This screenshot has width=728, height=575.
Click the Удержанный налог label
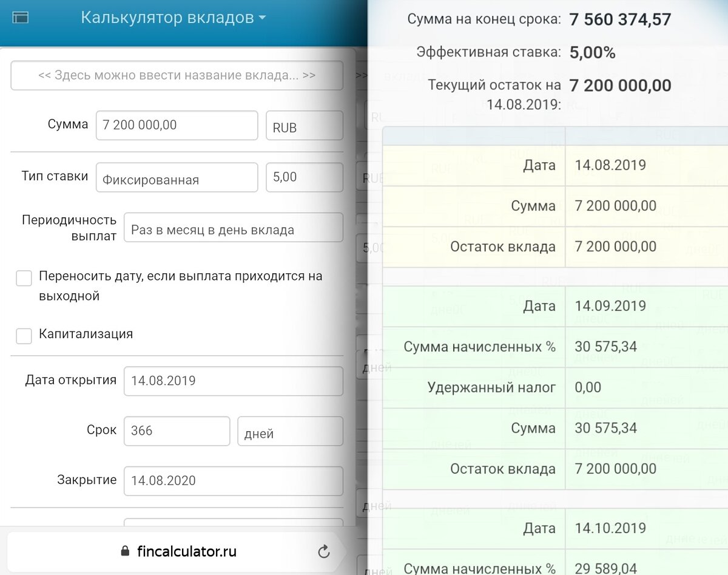[491, 387]
